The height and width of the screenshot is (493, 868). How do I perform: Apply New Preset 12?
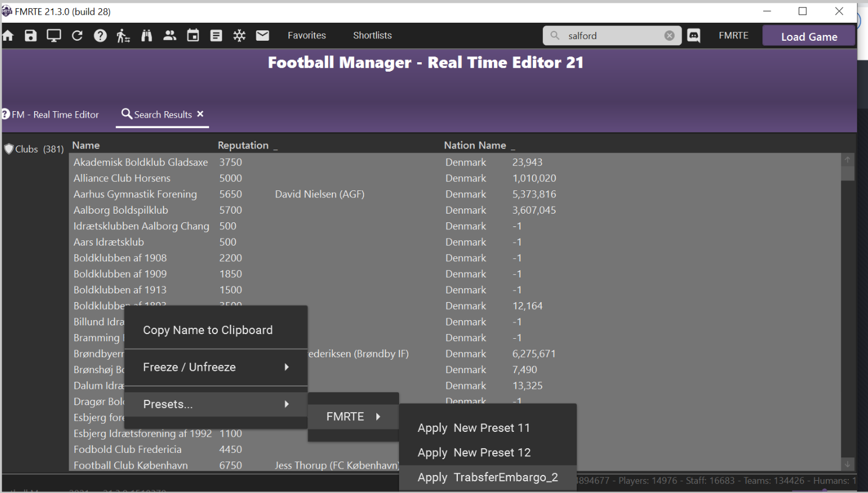(x=488, y=453)
